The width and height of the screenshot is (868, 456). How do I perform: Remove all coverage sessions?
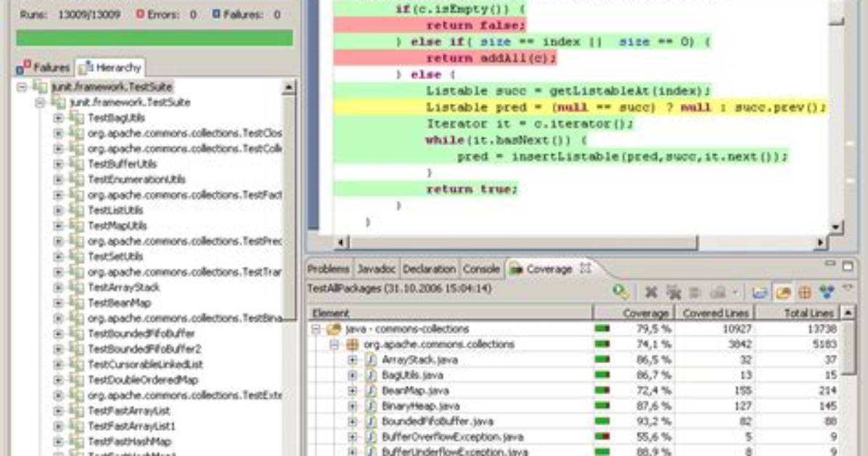tap(673, 292)
